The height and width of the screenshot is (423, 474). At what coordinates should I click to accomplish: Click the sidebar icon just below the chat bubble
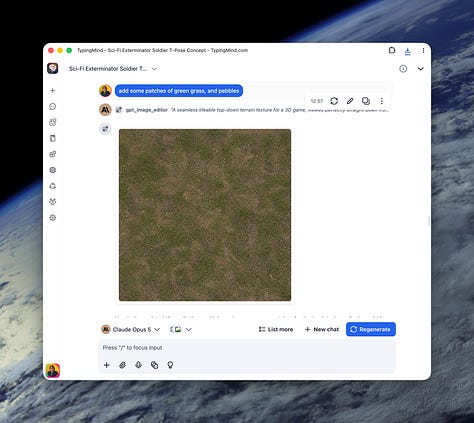coord(53,122)
